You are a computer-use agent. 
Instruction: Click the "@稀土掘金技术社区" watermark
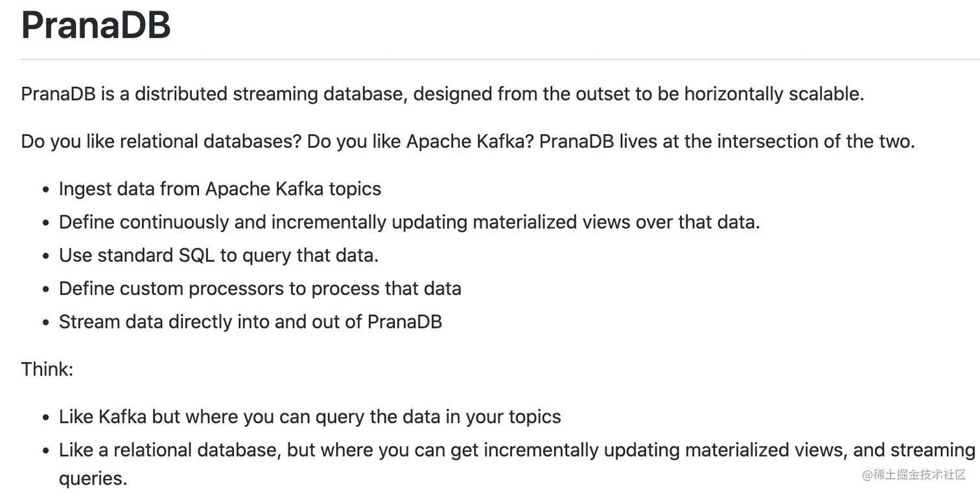[913, 475]
